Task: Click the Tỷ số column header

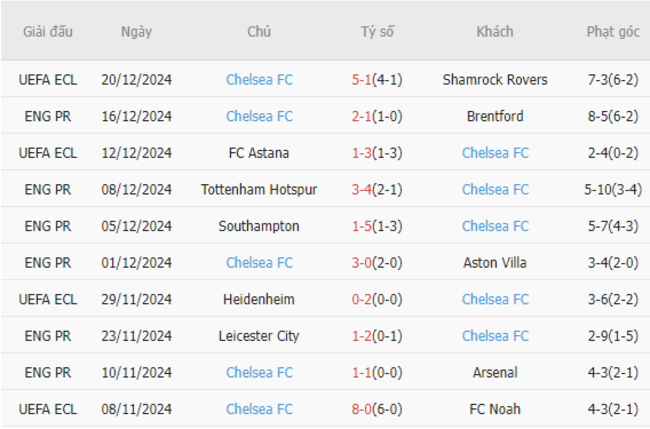Action: click(377, 32)
